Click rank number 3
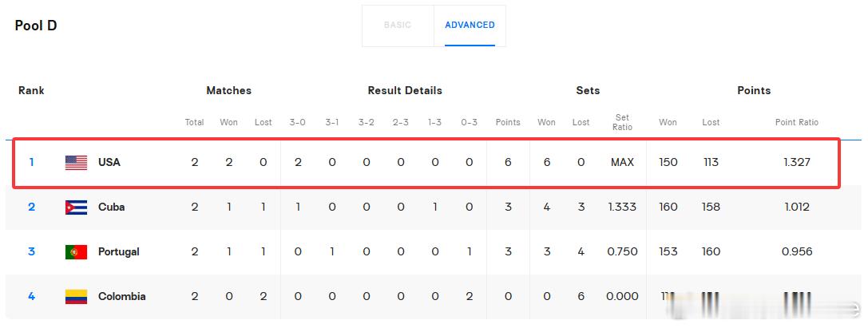The image size is (868, 328). click(x=32, y=252)
